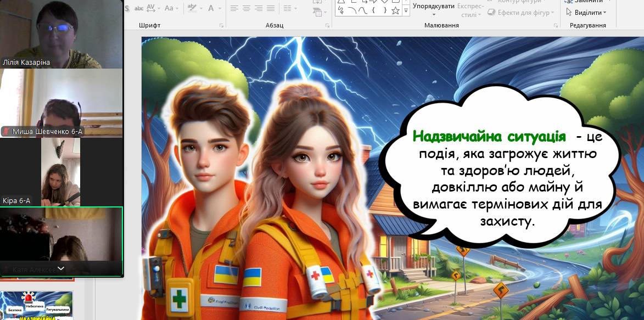Click the line 'довкіллю або майну й'

508,187
